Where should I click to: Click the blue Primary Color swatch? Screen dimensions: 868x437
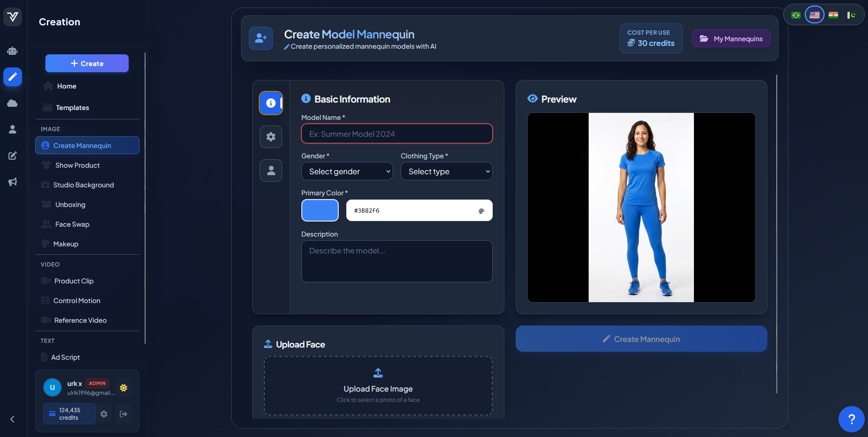pyautogui.click(x=320, y=210)
